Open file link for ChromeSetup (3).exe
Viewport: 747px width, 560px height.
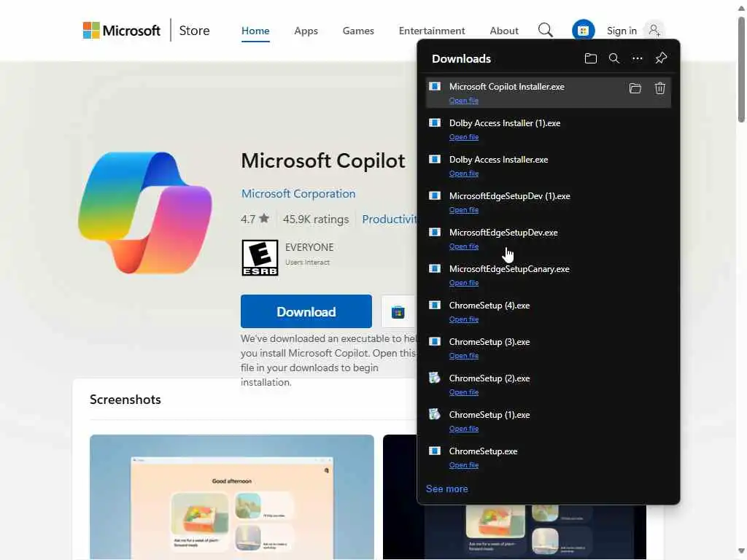[463, 356]
